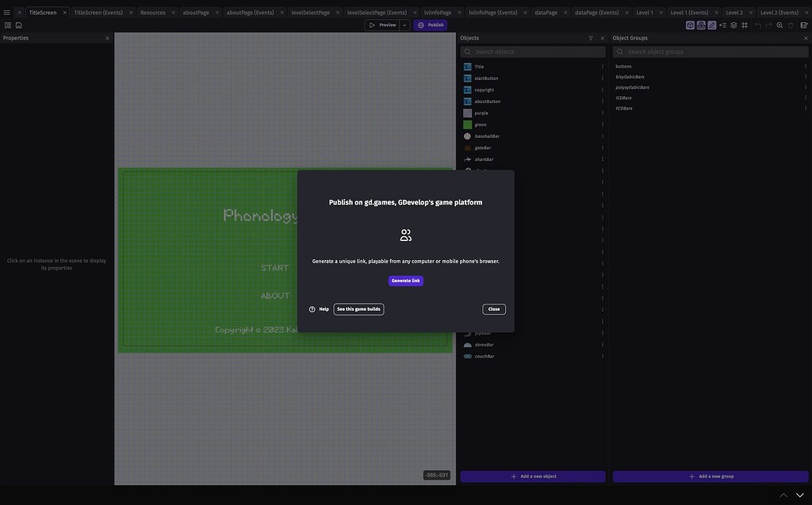Viewport: 812px width, 505px height.
Task: Open the Preview dropdown arrow
Action: click(403, 24)
